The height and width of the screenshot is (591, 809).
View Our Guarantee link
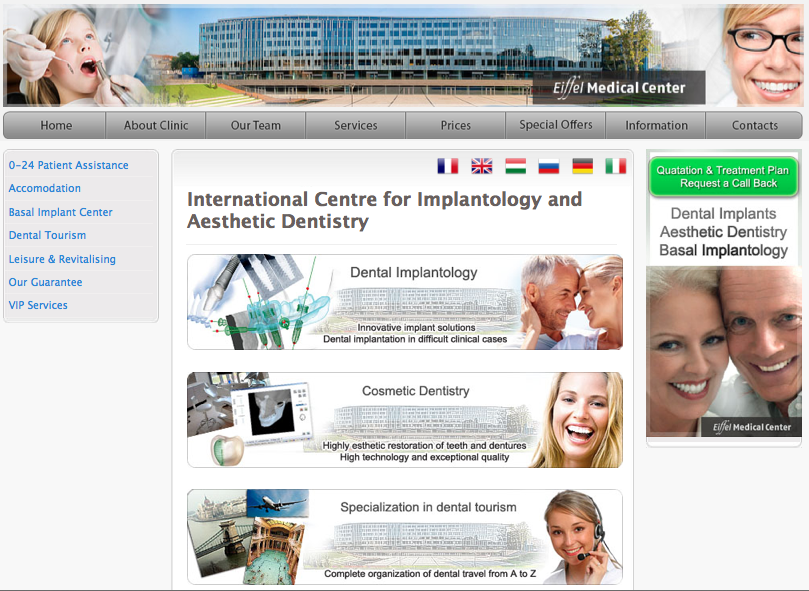pyautogui.click(x=45, y=282)
